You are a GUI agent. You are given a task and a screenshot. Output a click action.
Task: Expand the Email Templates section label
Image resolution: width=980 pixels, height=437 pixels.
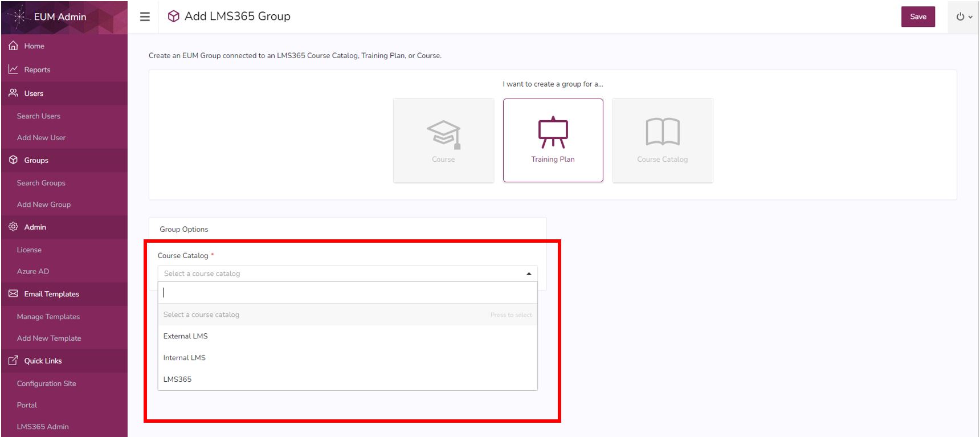click(51, 294)
